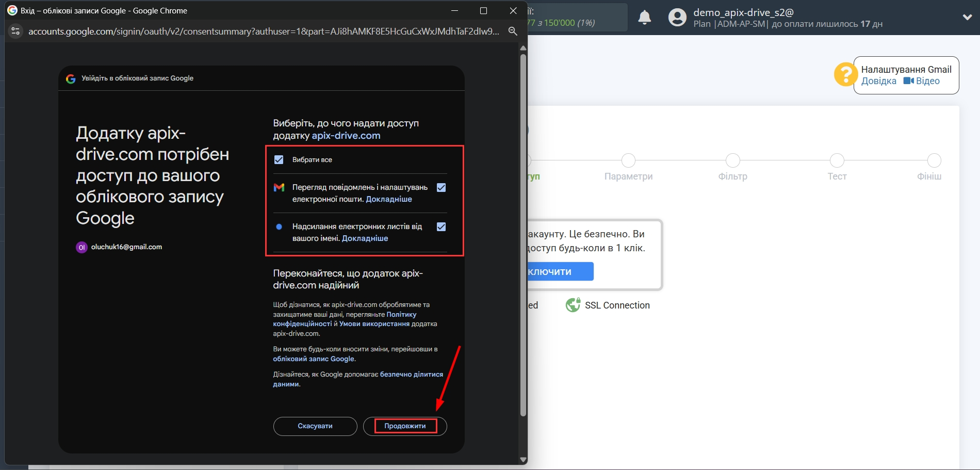Open the безпечно ділитися даними link
The height and width of the screenshot is (470, 980).
pos(358,379)
